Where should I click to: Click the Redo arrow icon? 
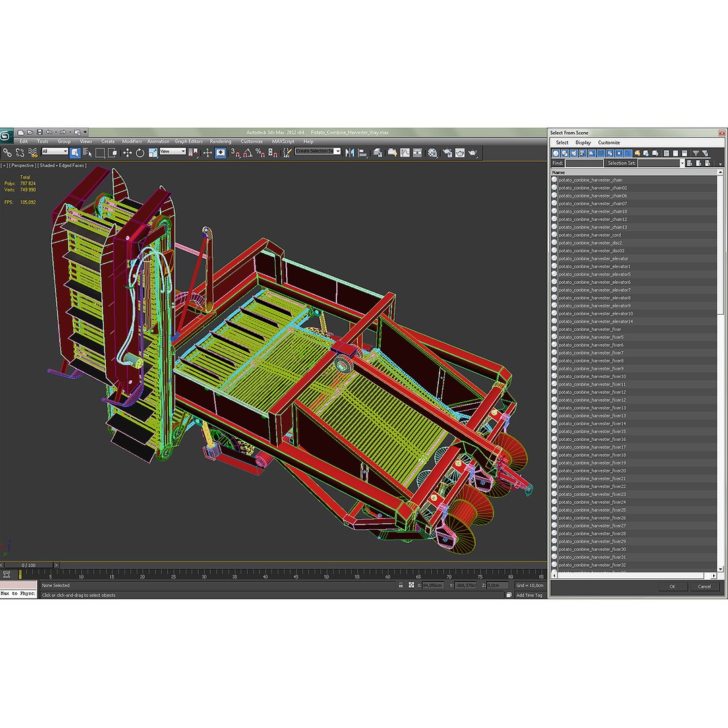click(63, 132)
